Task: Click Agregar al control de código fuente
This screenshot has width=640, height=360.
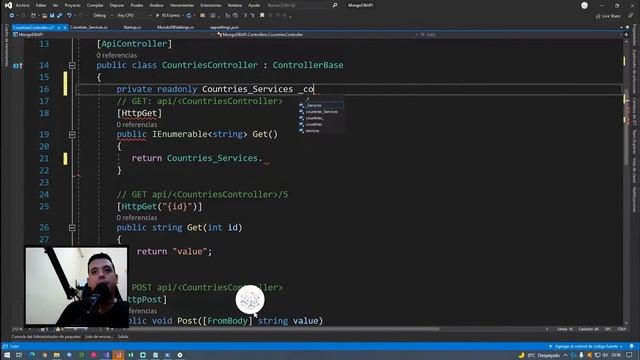Action: click(586, 347)
